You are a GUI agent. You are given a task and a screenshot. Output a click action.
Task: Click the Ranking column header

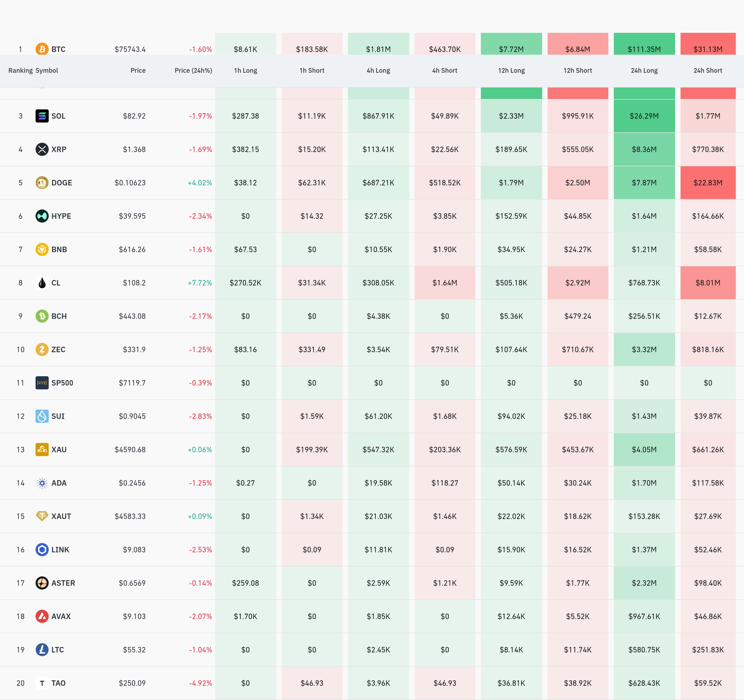click(20, 70)
